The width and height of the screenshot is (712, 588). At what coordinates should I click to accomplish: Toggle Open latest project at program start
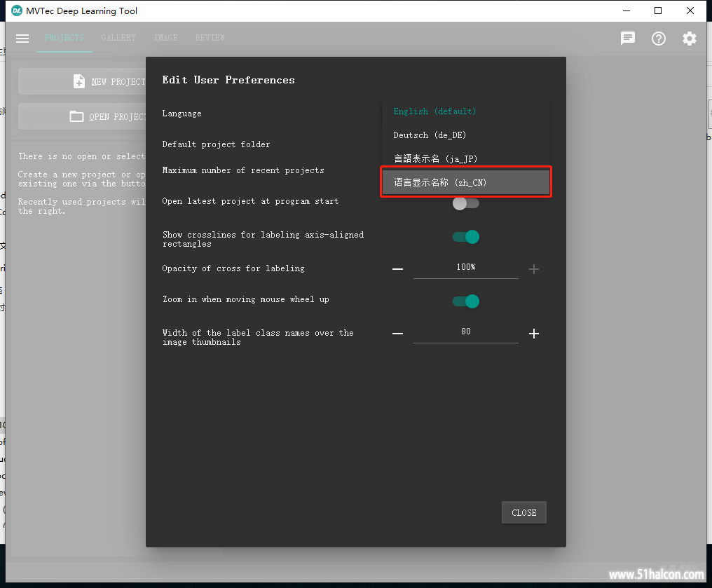click(465, 203)
